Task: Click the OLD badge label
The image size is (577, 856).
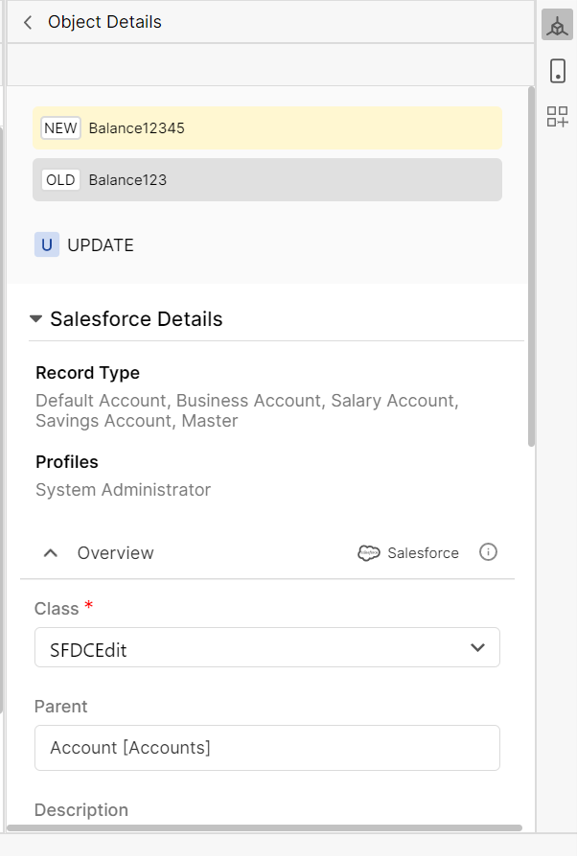Action: coord(61,180)
